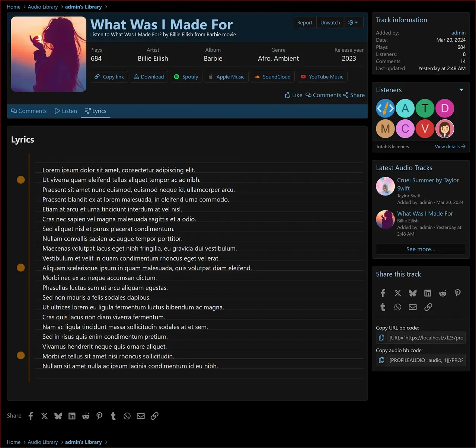Open the Apple Music link
The image size is (476, 448).
[x=226, y=77]
